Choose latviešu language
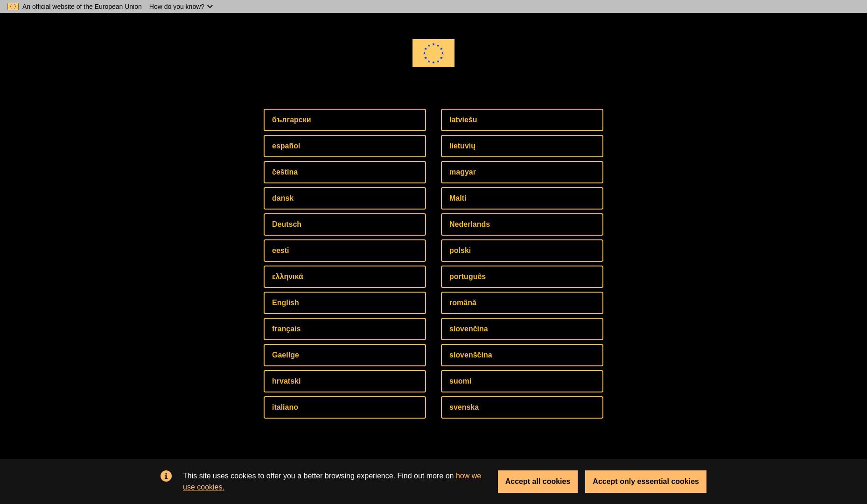The width and height of the screenshot is (867, 504). click(x=522, y=120)
